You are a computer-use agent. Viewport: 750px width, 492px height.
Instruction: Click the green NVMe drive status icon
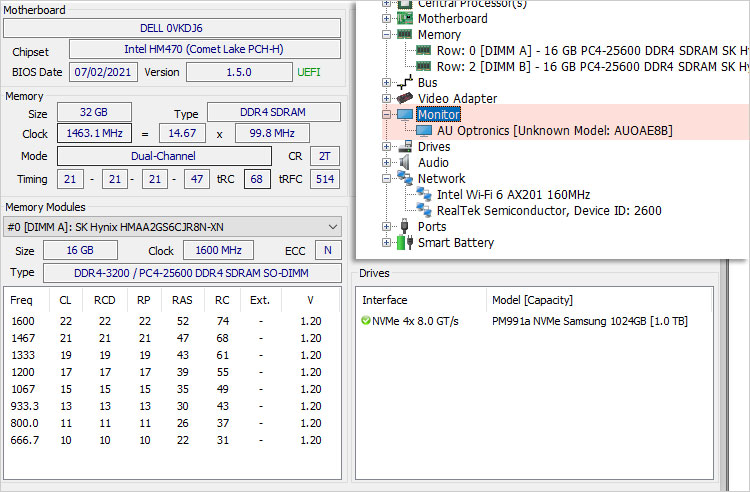[366, 322]
